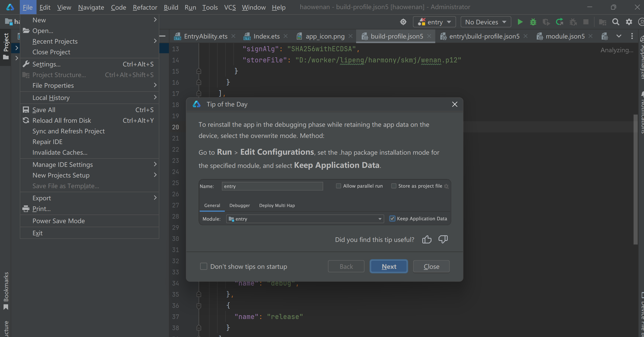Uncheck Keep Application Data checkbox
This screenshot has height=337, width=644.
tap(392, 218)
